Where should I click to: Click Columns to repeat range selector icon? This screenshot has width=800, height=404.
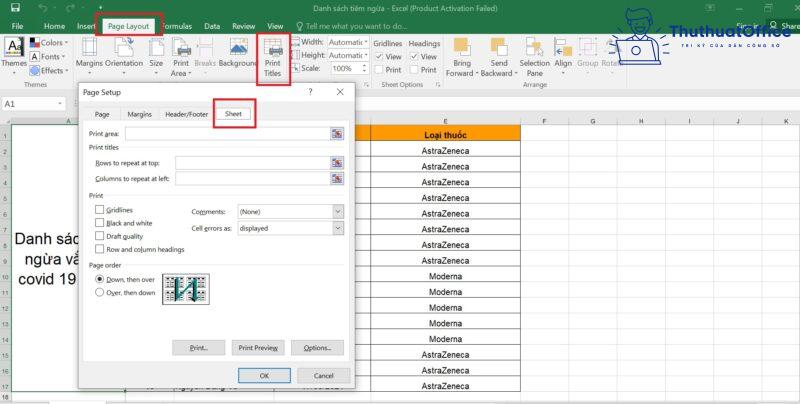pos(337,179)
